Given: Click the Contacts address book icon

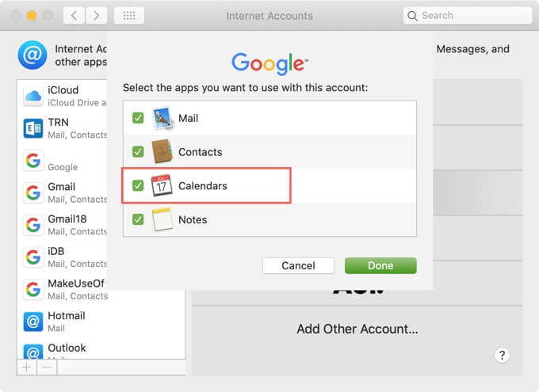Looking at the screenshot, I should pos(162,151).
